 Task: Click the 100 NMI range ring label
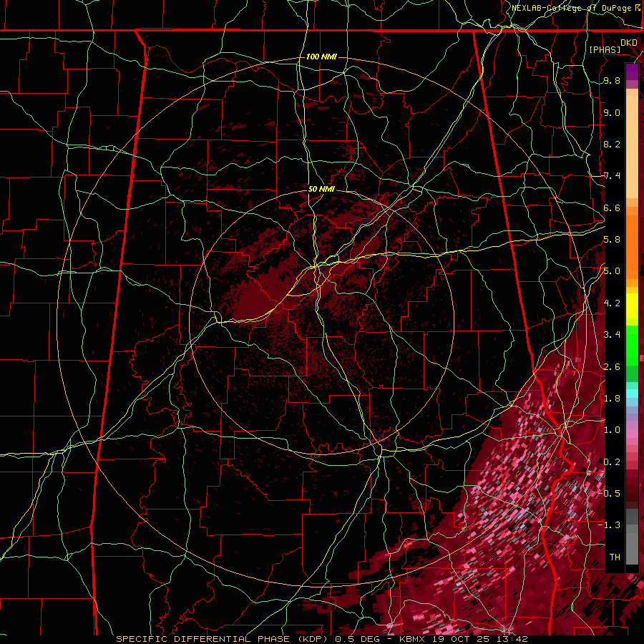321,57
